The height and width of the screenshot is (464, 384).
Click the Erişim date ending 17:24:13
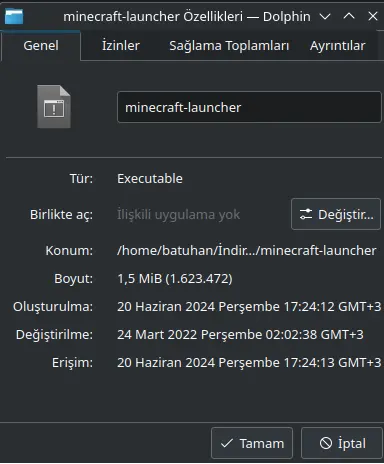(x=249, y=362)
